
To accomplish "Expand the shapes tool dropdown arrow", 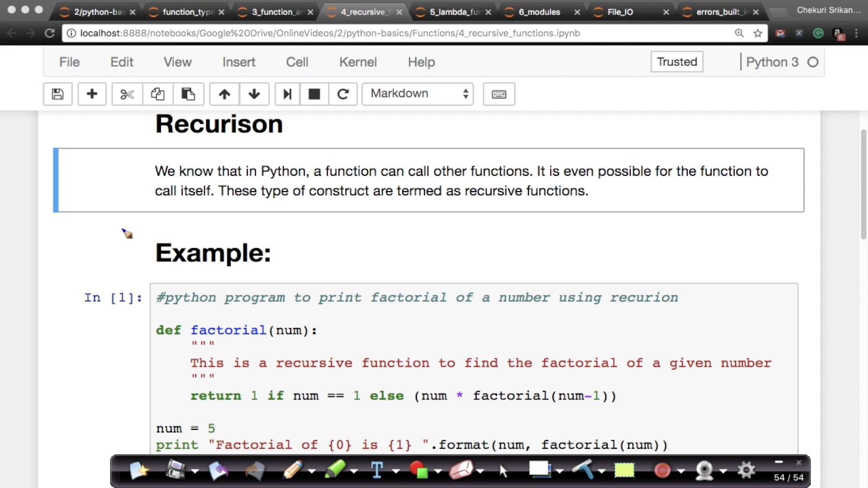I will 438,471.
